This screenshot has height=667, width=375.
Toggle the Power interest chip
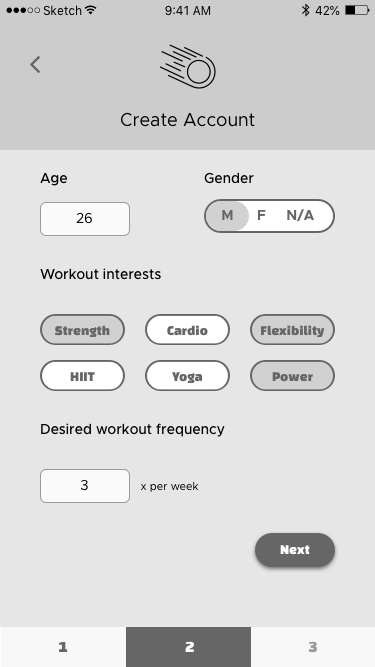pyautogui.click(x=293, y=376)
